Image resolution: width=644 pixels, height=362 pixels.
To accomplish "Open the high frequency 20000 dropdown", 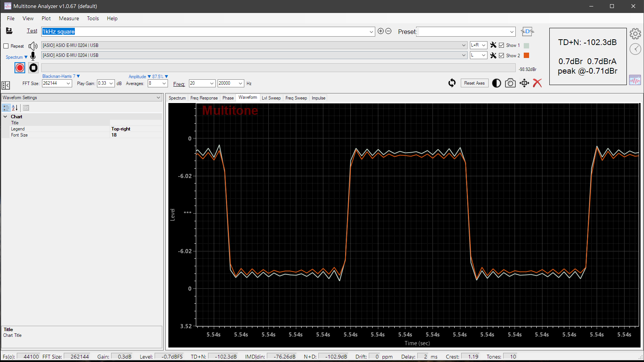I will (240, 83).
